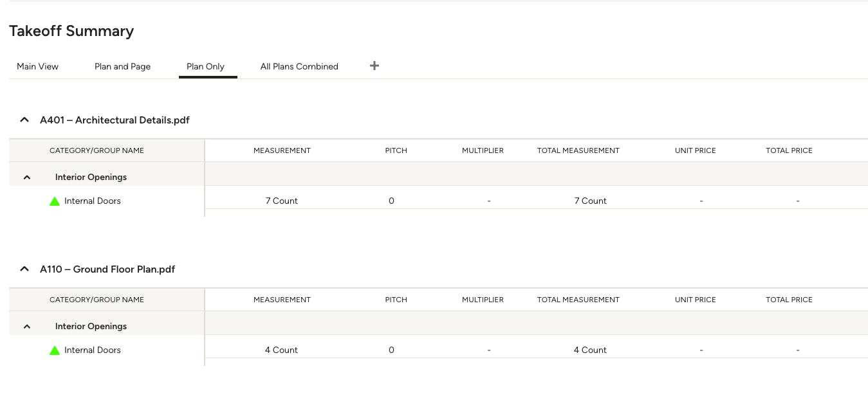The height and width of the screenshot is (398, 868).
Task: Collapse Interior Openings group under A110
Action: 27,327
